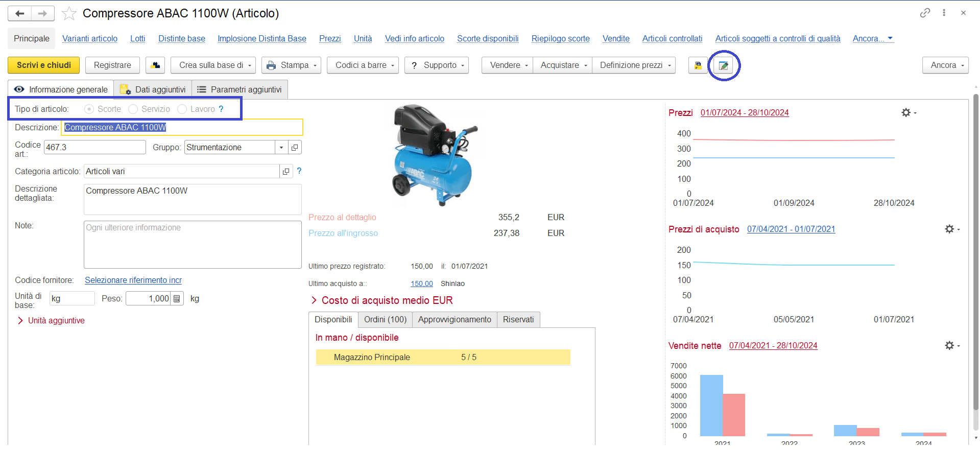Viewport: 980px width, 450px height.
Task: Go forward with the right arrow button
Action: tap(43, 13)
